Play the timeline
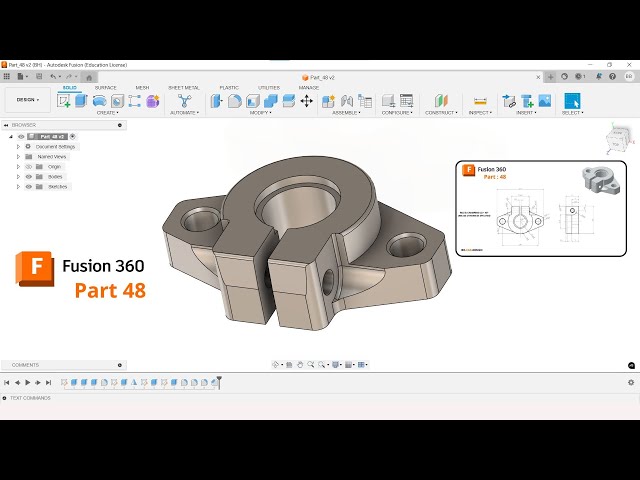The width and height of the screenshot is (640, 480). tap(28, 382)
